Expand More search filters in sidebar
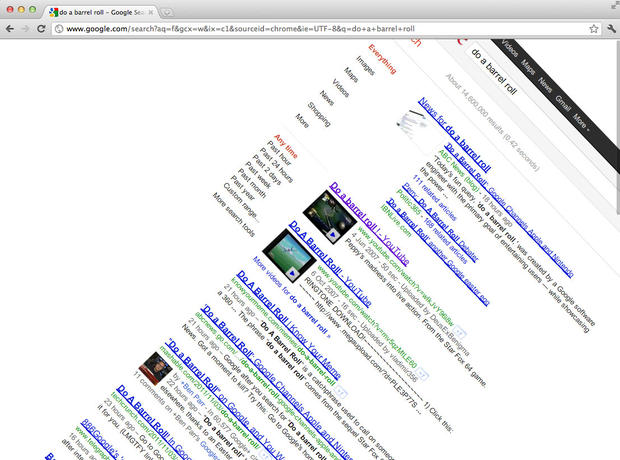620x460 pixels. [x=302, y=121]
